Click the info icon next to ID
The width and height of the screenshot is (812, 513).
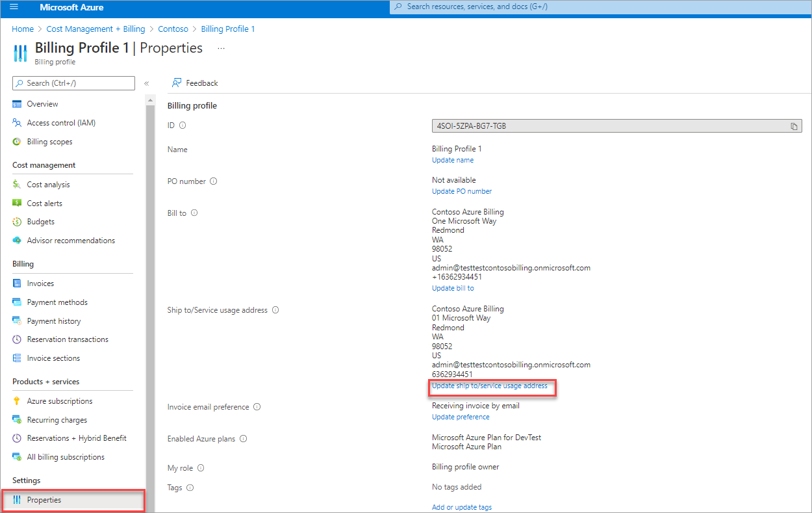tap(183, 125)
